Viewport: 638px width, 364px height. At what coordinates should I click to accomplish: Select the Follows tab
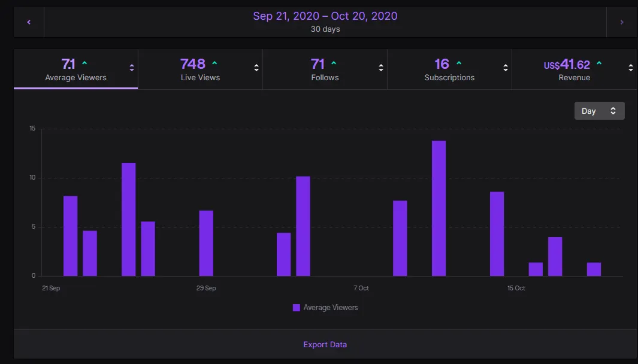coord(325,69)
